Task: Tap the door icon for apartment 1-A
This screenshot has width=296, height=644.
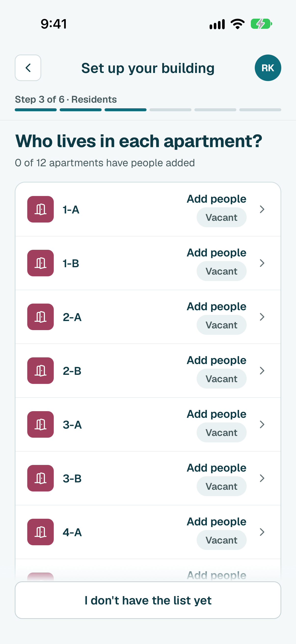Action: (40, 209)
